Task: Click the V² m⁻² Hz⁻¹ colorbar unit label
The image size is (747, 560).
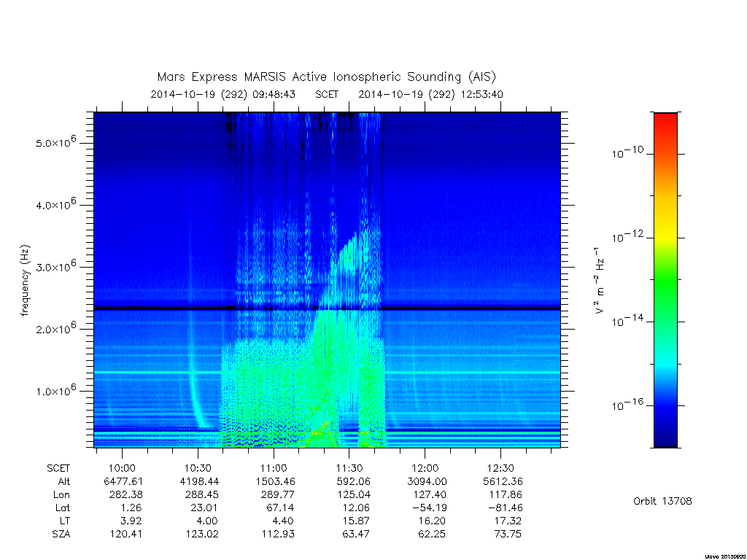Action: tap(600, 281)
